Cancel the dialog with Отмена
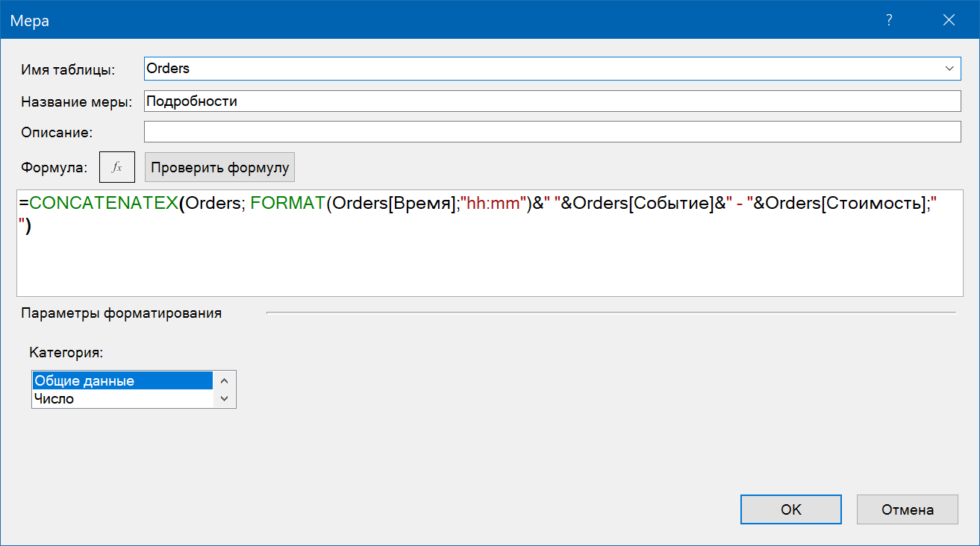The width and height of the screenshot is (980, 546). [x=907, y=509]
